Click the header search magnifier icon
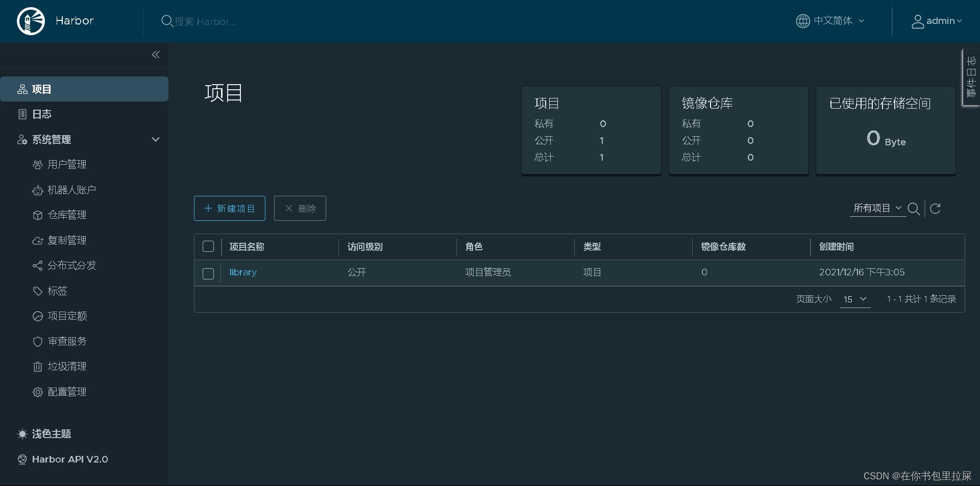This screenshot has height=486, width=980. 167,21
